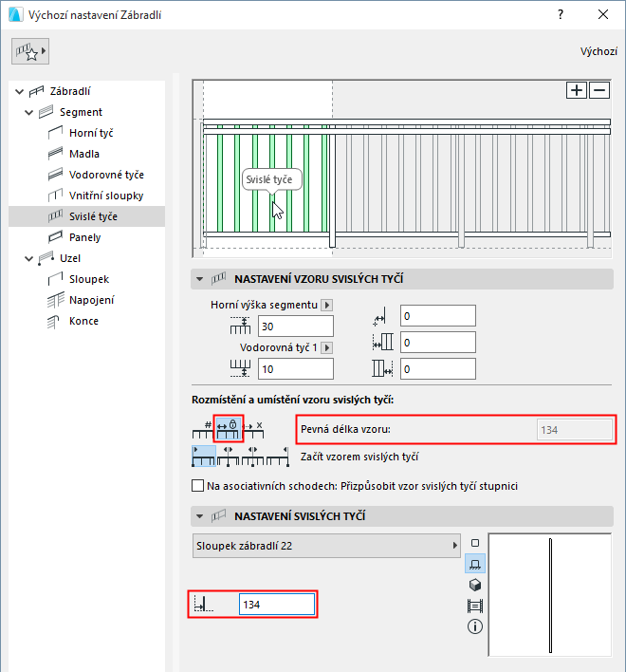Viewport: 626px width, 672px height.
Task: Zoom out the railing preview with minus button
Action: click(x=599, y=90)
